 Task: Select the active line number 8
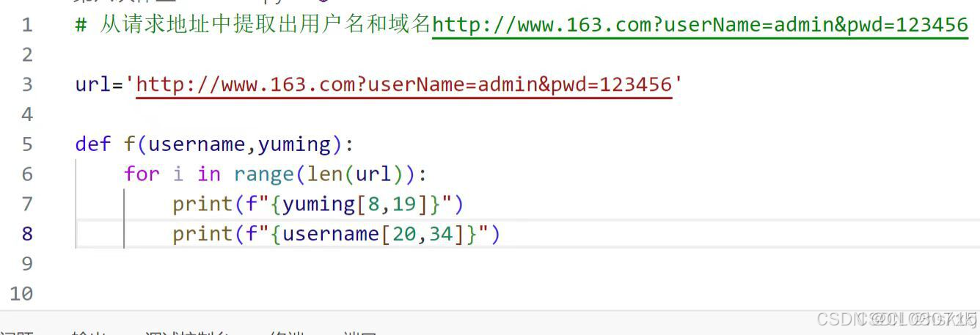27,234
